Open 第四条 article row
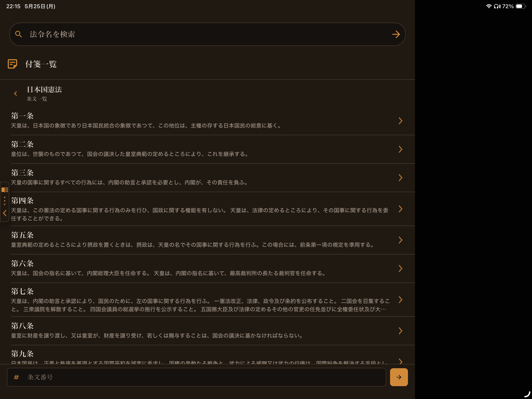Image resolution: width=532 pixels, height=399 pixels. 207,209
